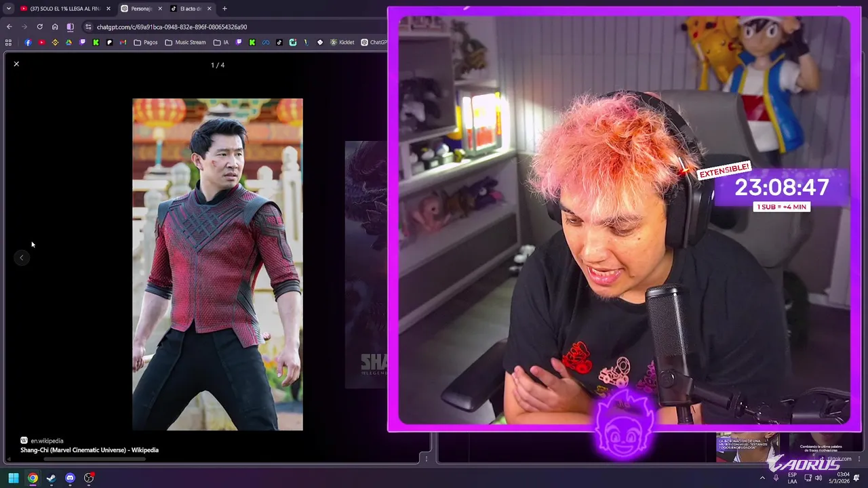Select the next dimmed poster thumbnail
Viewport: 868px width, 488px height.
click(366, 264)
